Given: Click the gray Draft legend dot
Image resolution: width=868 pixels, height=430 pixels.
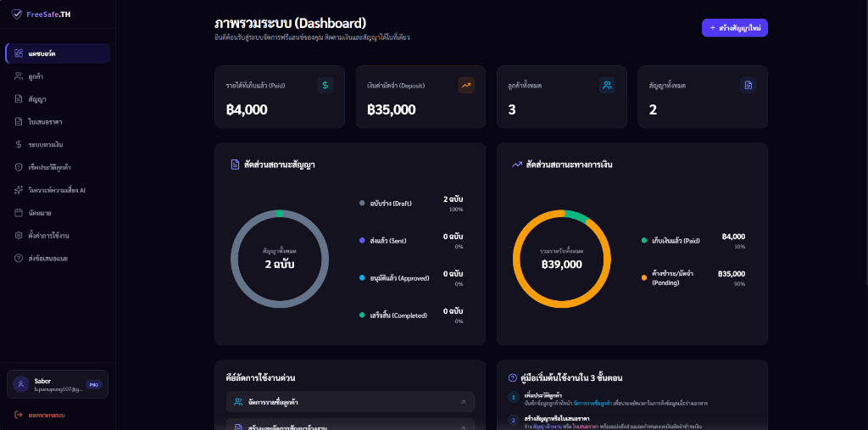Looking at the screenshot, I should point(362,204).
